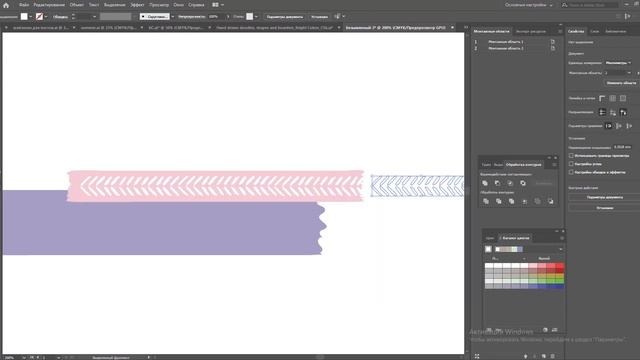Click Minus Front shape mode icon
Screen dimensions: 640x360
pos(498,183)
